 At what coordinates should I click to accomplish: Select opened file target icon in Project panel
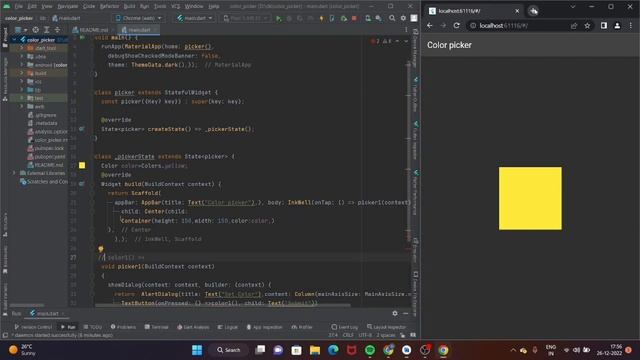pos(36,30)
